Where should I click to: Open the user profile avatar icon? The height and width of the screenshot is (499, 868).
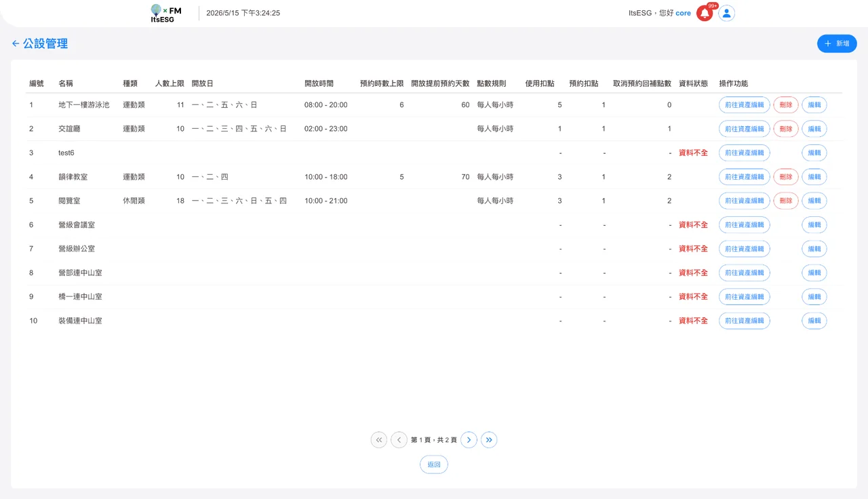pos(727,13)
